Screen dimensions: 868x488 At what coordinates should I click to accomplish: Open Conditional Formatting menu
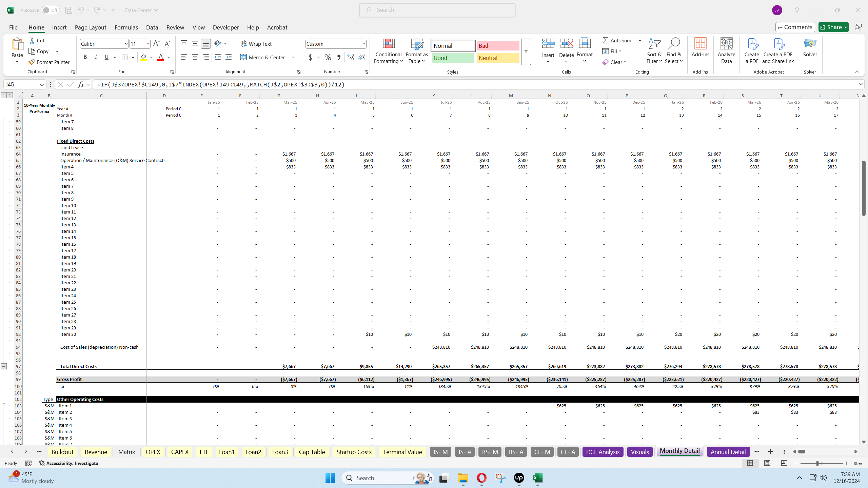(x=389, y=51)
